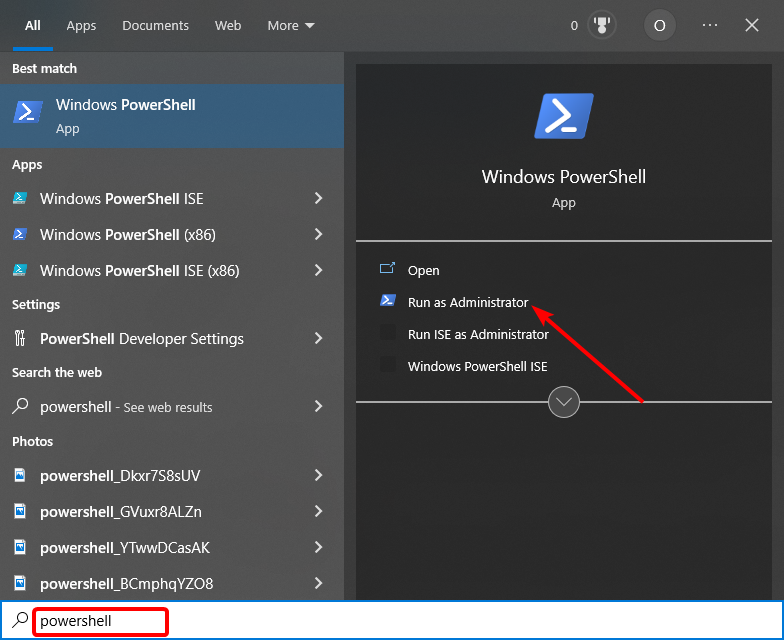
Task: Open the powershell_GVuxr8ALZn photo result
Action: 172,512
